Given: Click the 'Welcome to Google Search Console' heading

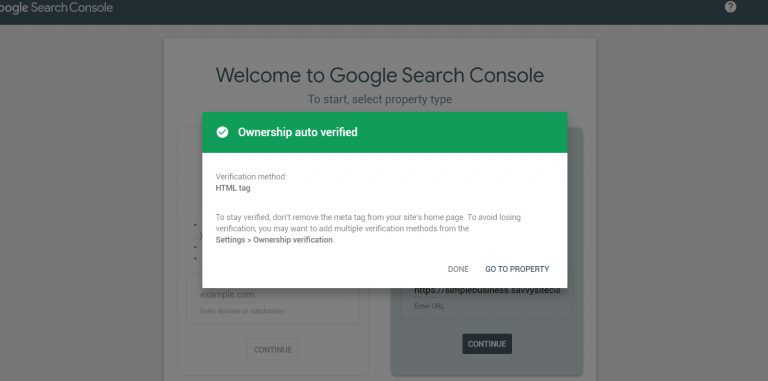Looking at the screenshot, I should click(x=380, y=75).
